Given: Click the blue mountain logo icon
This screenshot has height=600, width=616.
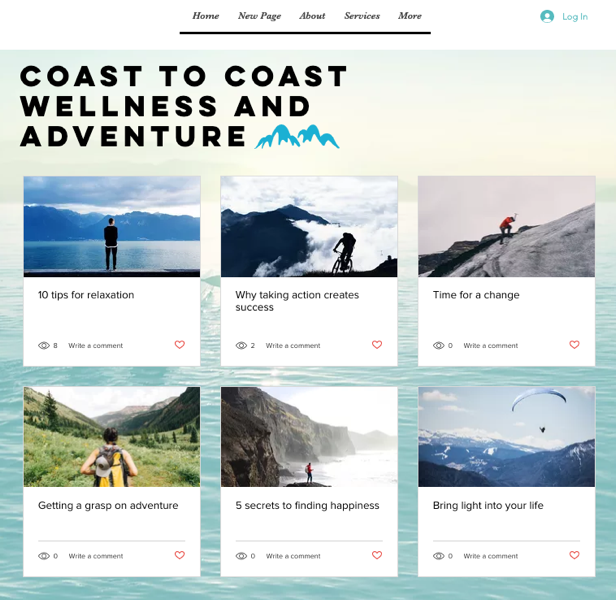Looking at the screenshot, I should (297, 137).
